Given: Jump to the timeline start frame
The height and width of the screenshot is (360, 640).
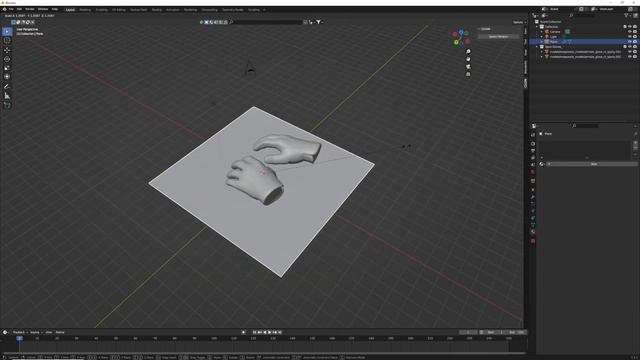Looking at the screenshot, I should tap(254, 332).
